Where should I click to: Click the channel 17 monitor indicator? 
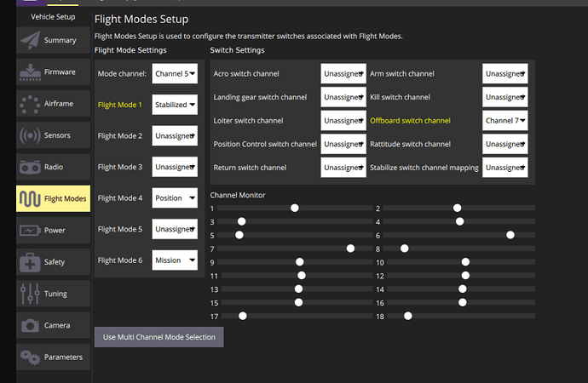(243, 316)
